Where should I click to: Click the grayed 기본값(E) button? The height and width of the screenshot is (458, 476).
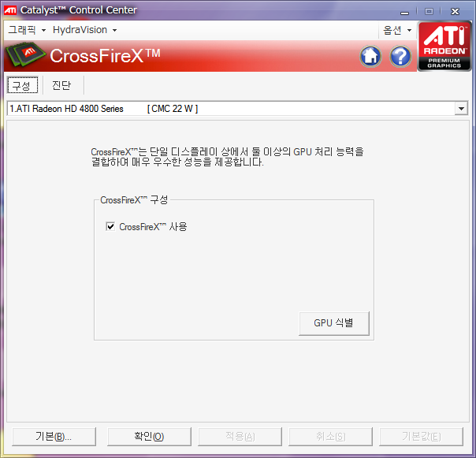[x=421, y=437]
